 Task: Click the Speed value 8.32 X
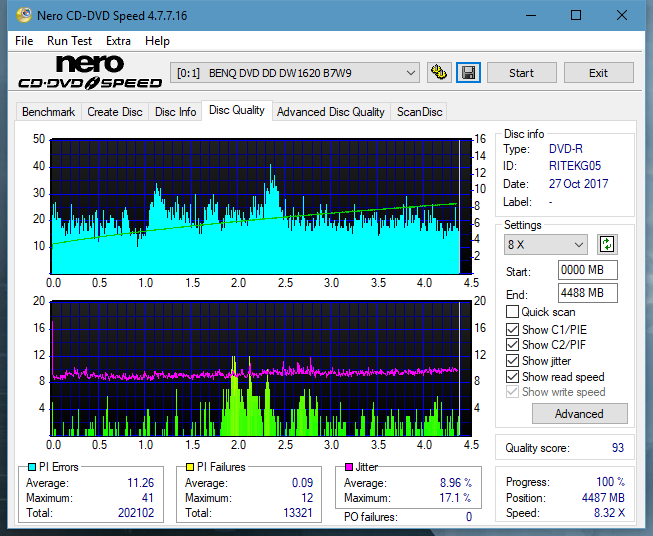pos(609,513)
